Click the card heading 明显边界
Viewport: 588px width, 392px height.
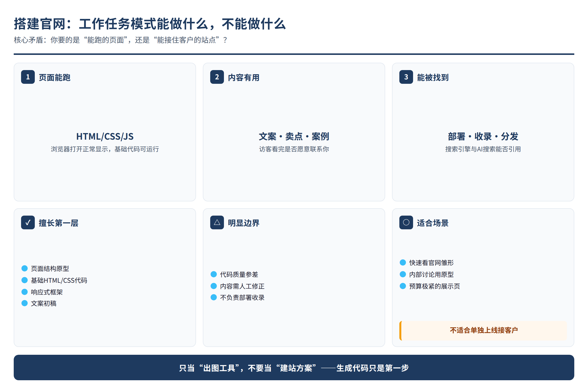244,223
